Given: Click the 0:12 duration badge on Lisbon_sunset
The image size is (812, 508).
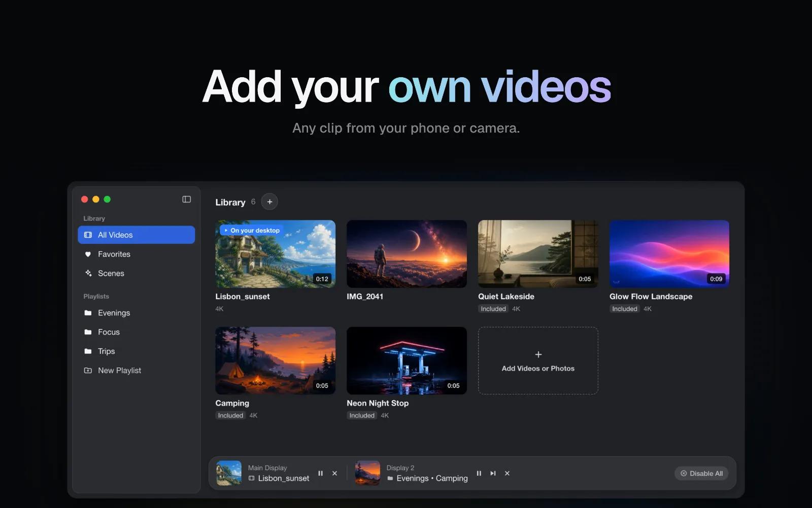Looking at the screenshot, I should coord(322,279).
